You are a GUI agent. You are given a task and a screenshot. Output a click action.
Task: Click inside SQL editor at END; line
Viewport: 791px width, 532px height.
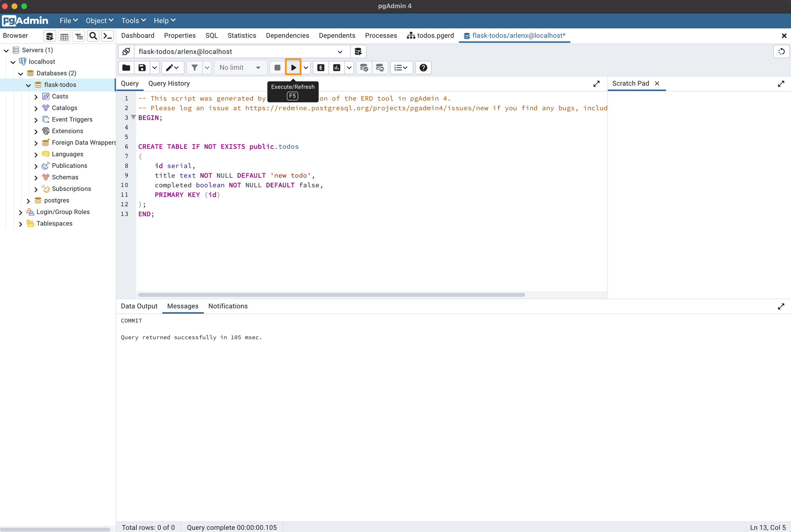point(146,214)
